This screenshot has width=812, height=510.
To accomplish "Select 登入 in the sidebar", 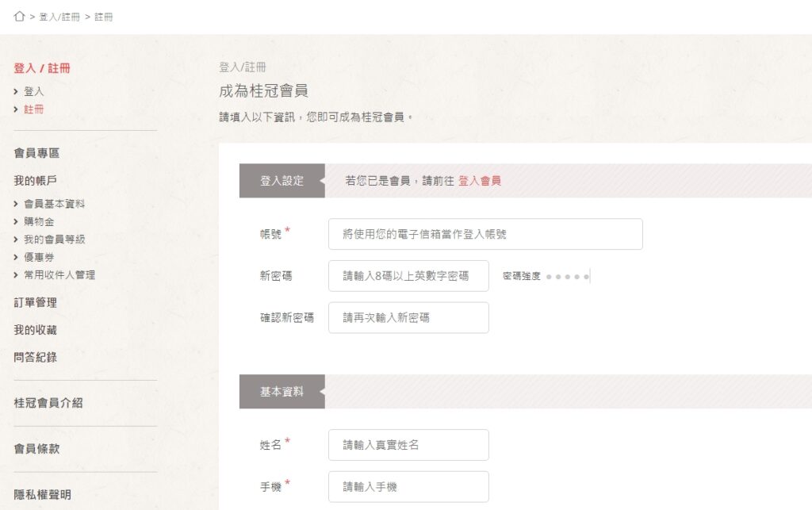I will click(34, 92).
